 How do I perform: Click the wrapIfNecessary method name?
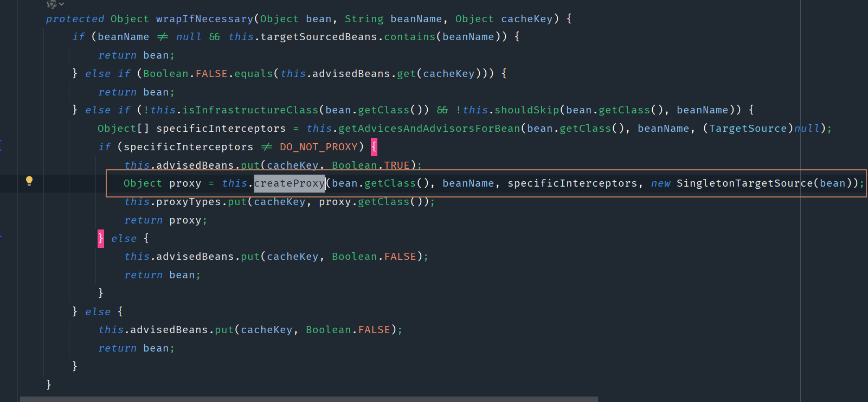[x=205, y=19]
